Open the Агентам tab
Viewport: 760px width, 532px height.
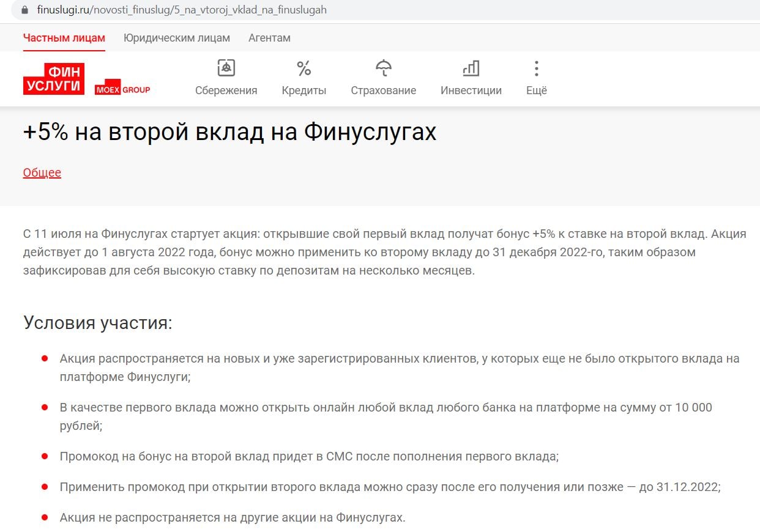(269, 38)
